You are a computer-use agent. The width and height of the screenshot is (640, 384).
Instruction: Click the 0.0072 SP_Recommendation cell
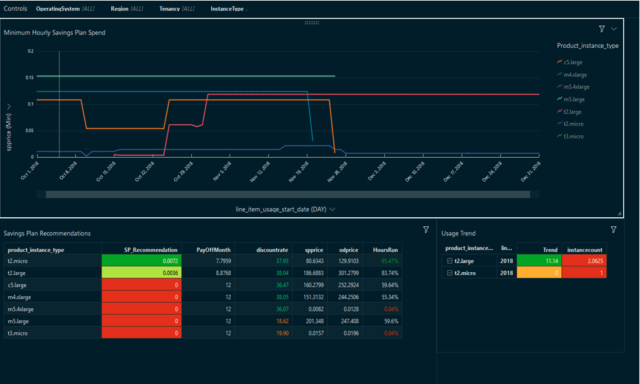(141, 261)
